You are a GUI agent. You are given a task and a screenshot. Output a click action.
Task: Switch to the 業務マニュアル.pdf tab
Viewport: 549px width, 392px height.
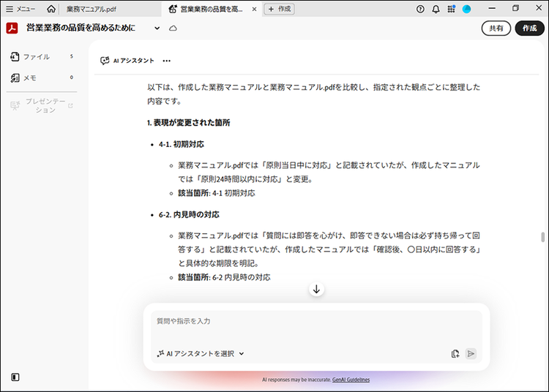pyautogui.click(x=91, y=9)
